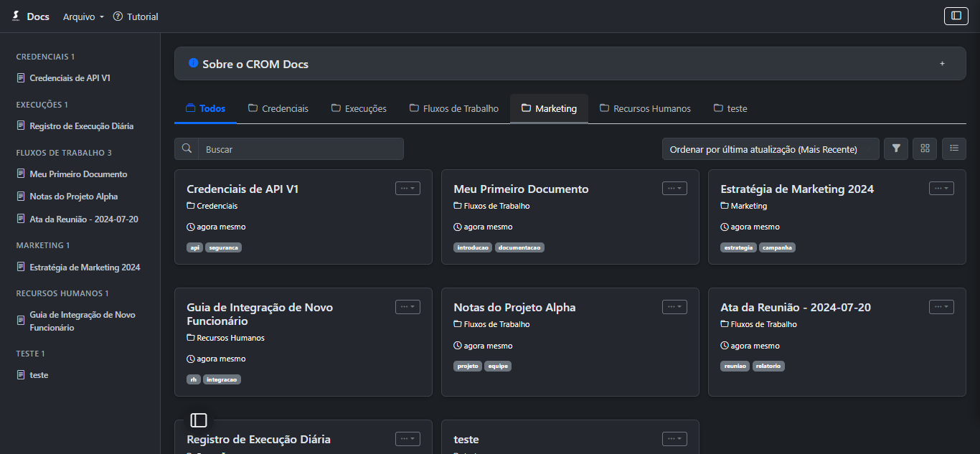Click the magnifier search icon
Image resolution: width=980 pixels, height=454 pixels.
pyautogui.click(x=187, y=148)
